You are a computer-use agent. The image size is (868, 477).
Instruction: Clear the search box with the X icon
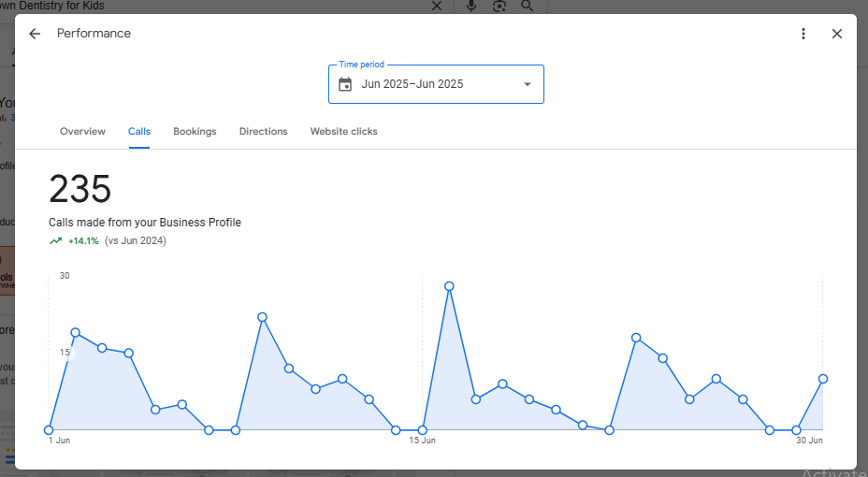(x=436, y=7)
